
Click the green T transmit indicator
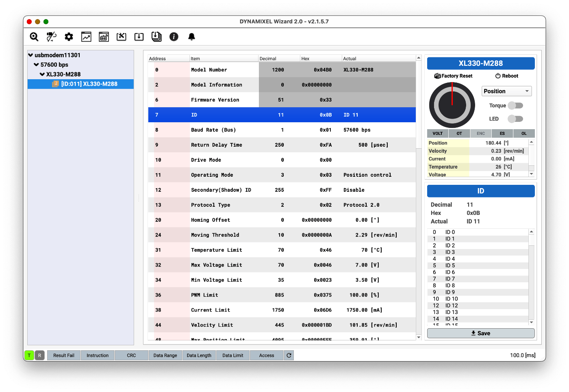29,355
